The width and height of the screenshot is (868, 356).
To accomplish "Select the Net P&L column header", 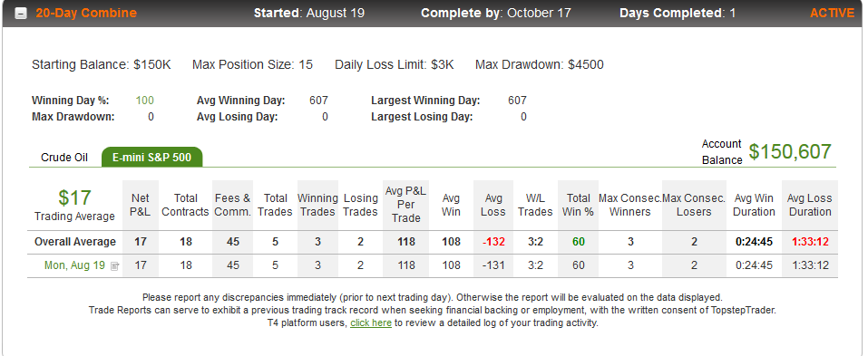I will [x=141, y=205].
